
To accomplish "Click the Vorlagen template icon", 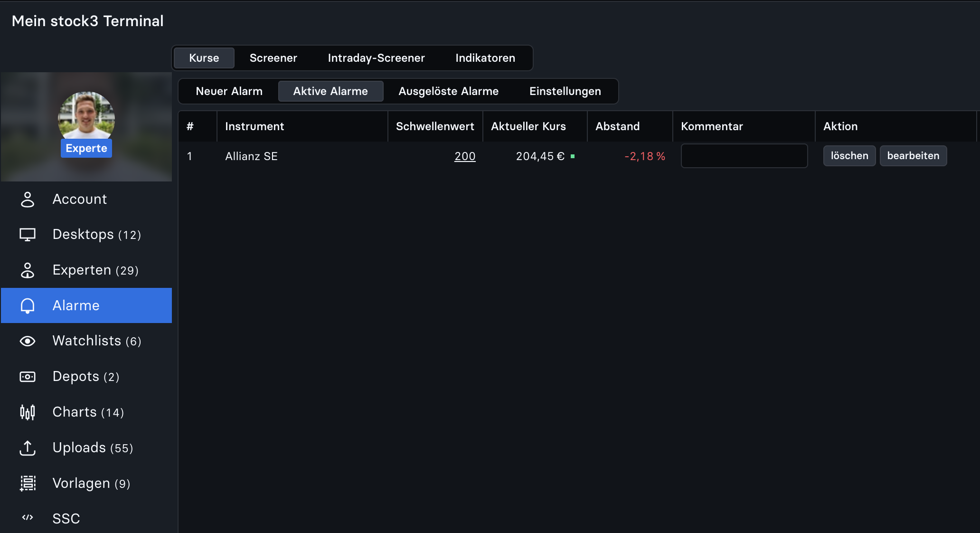I will (x=28, y=483).
